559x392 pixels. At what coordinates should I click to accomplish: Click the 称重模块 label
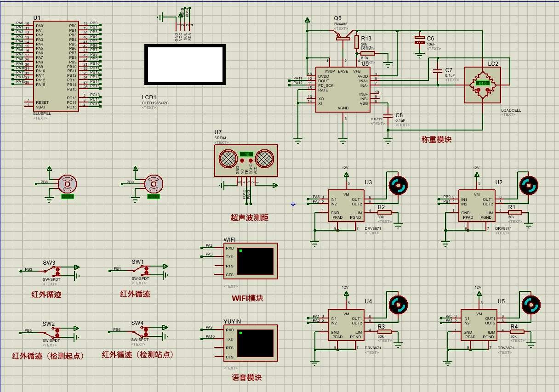point(437,139)
